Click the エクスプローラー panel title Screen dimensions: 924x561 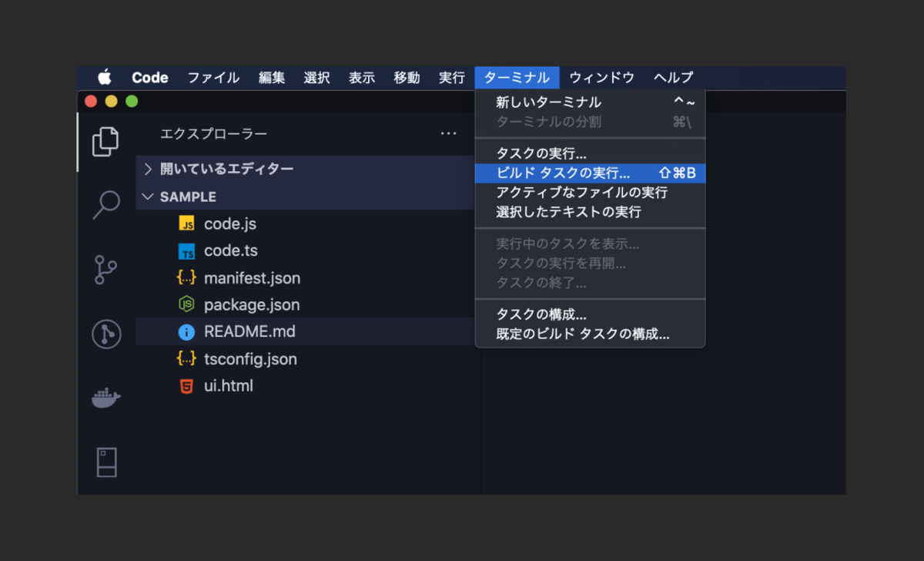213,134
